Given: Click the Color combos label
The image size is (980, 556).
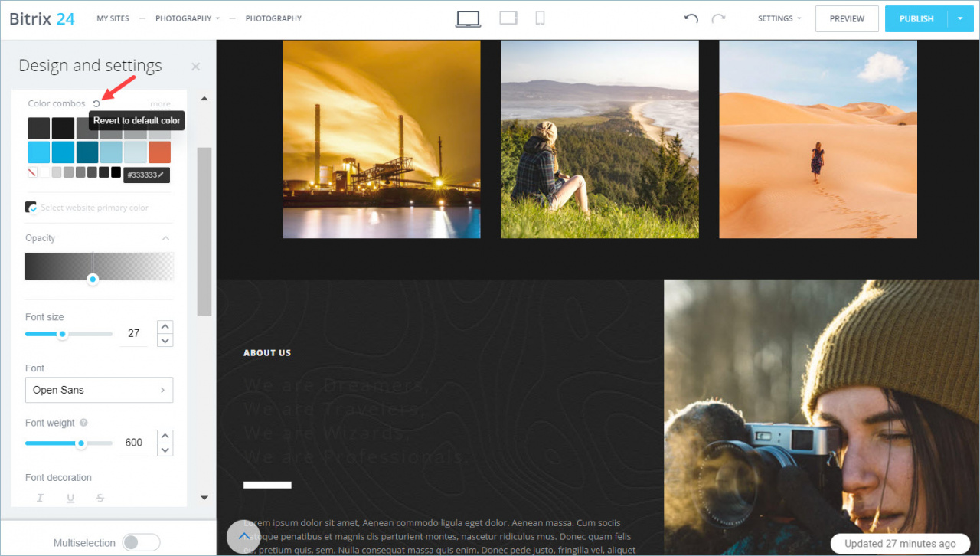Looking at the screenshot, I should 57,103.
